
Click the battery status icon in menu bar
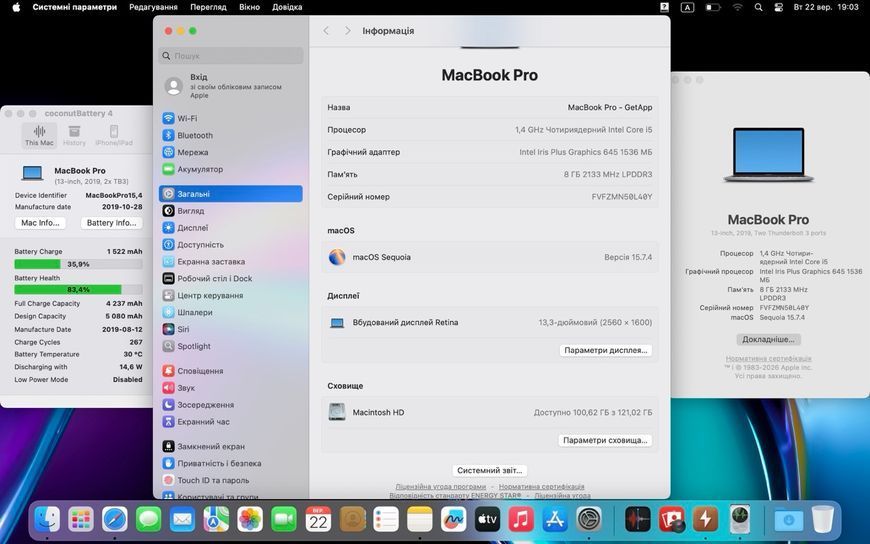712,7
